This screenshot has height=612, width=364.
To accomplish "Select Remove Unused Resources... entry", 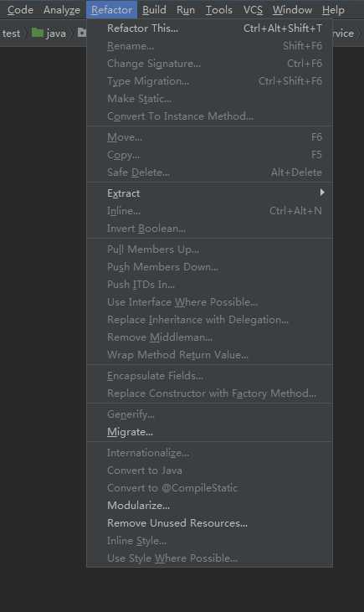I will tap(209, 523).
